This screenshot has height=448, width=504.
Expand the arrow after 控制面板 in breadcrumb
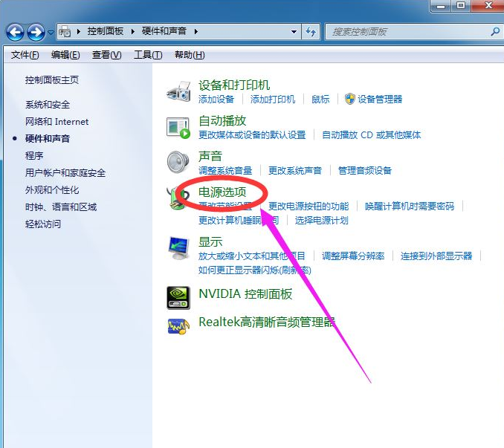[x=136, y=32]
